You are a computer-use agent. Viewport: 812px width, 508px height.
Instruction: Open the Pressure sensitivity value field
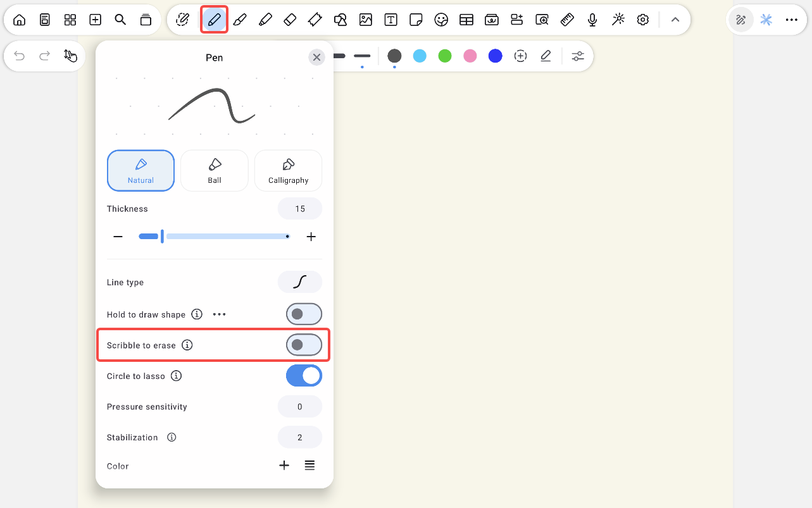[300, 407]
